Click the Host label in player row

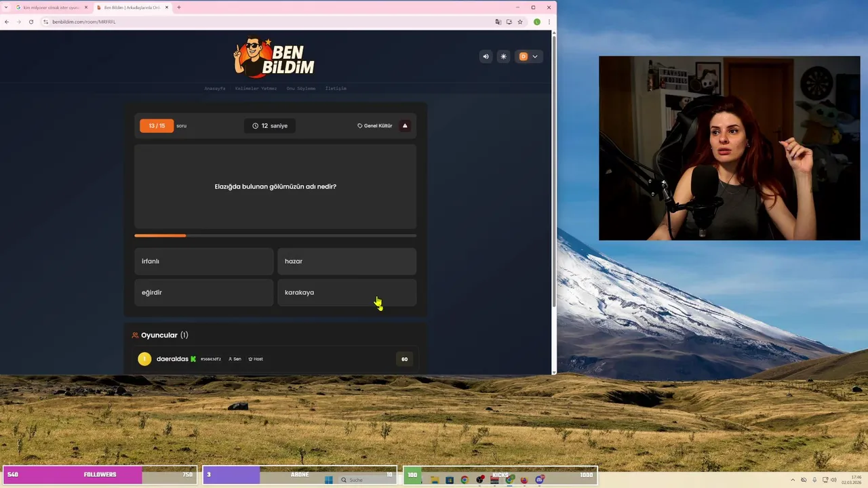click(x=256, y=359)
